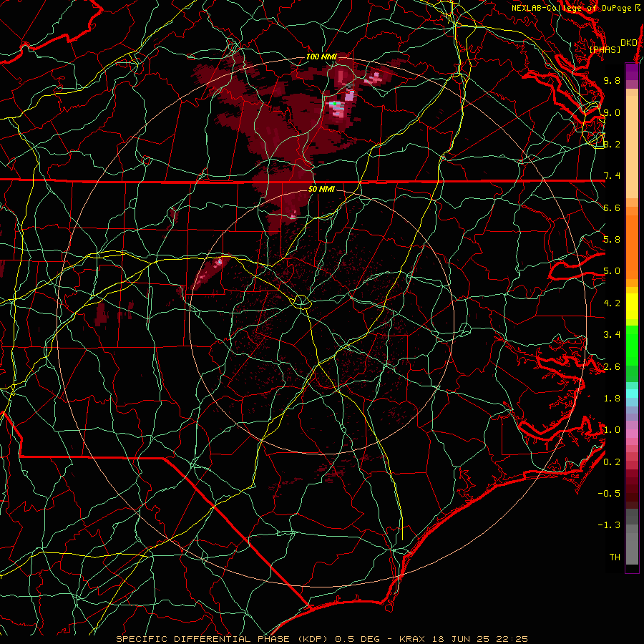Pick the purple top segment of color bar
This screenshot has width=644, height=644.
tap(632, 72)
